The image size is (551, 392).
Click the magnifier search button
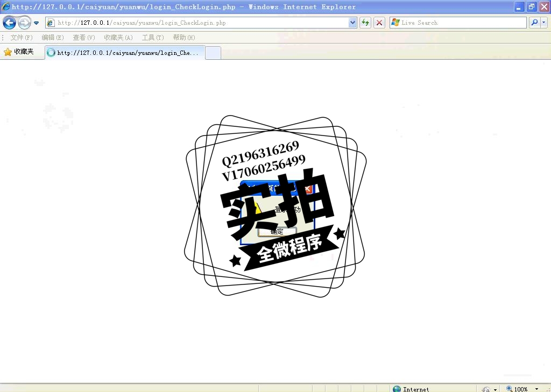tap(534, 23)
